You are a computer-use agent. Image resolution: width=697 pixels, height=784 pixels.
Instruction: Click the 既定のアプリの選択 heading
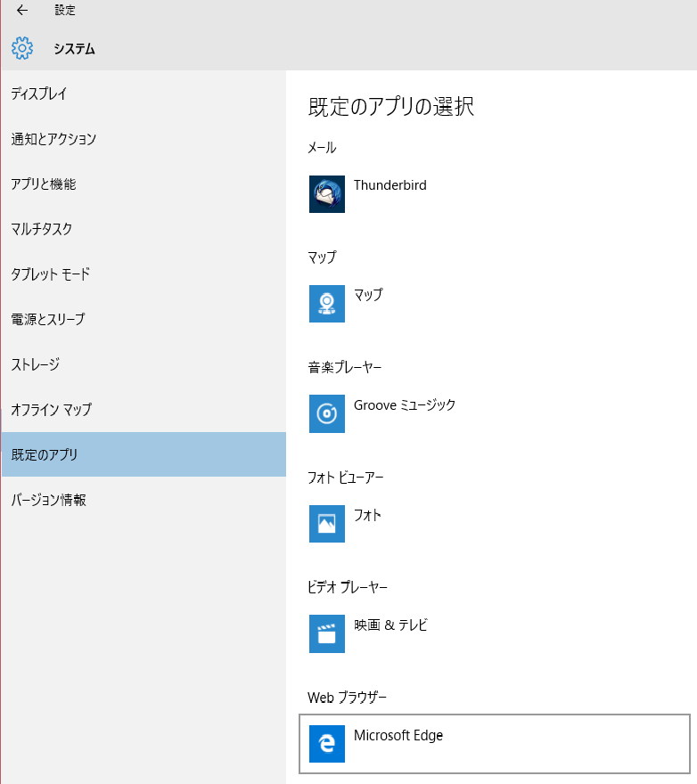pyautogui.click(x=390, y=107)
